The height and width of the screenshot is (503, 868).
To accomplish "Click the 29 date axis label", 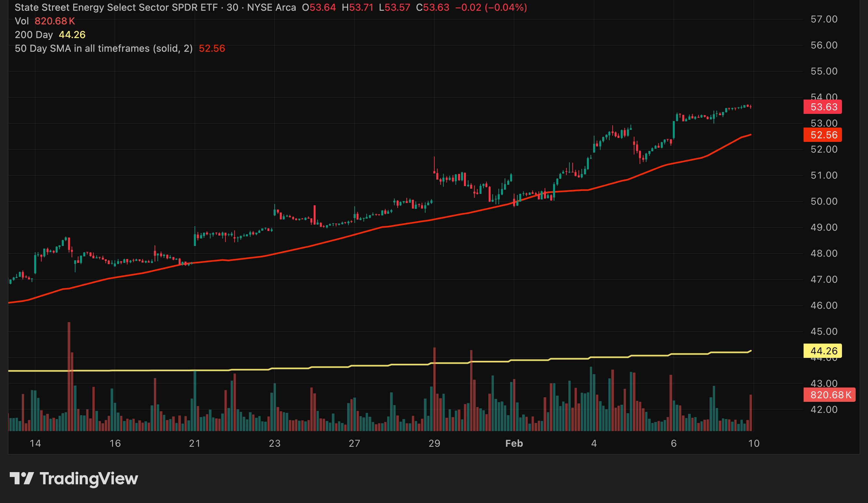I will pyautogui.click(x=434, y=443).
